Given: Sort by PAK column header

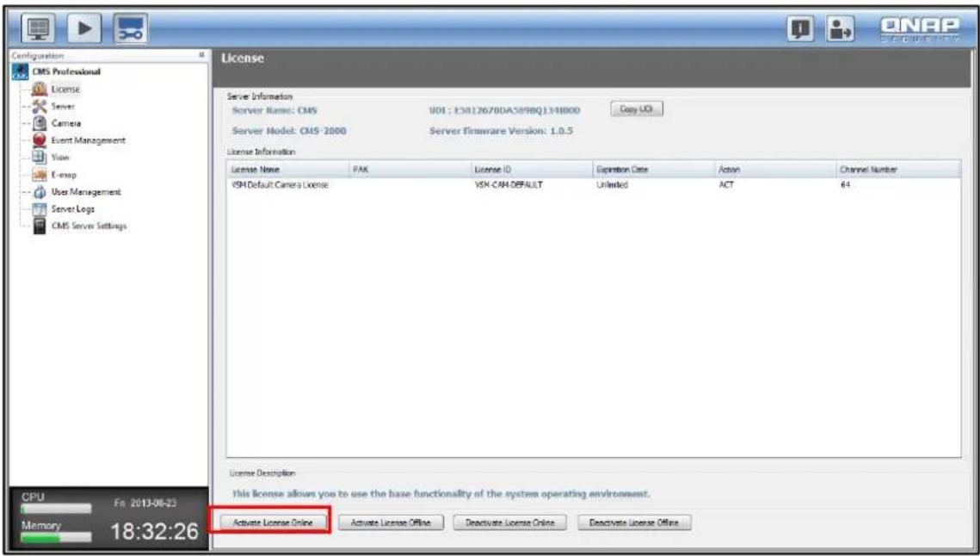Looking at the screenshot, I should (409, 170).
